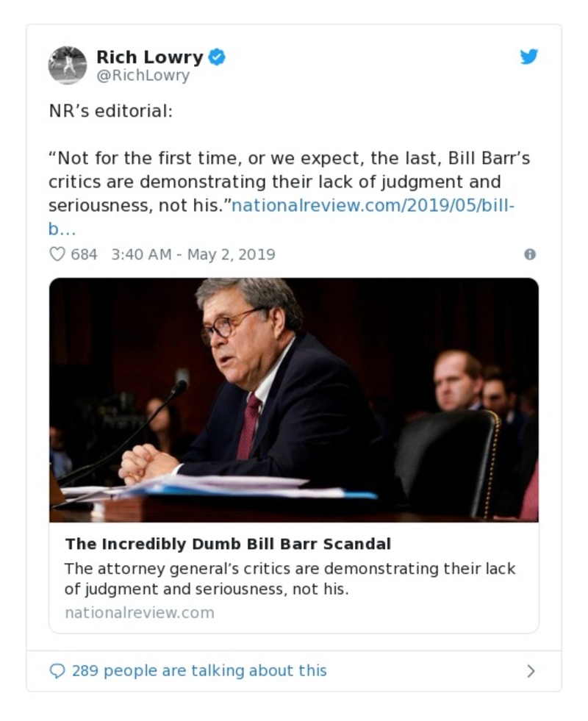Open "The Incredibly Dumb Bill Barr Scandal" headline

coord(228,544)
